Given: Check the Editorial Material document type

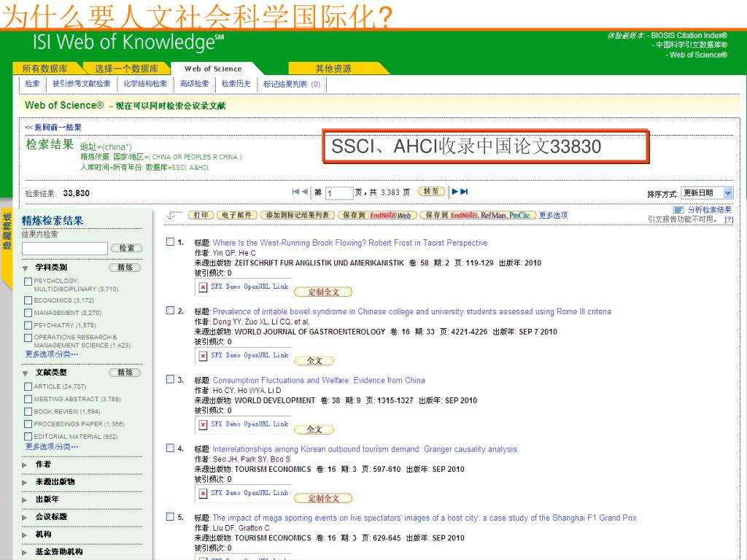Looking at the screenshot, I should (x=28, y=436).
